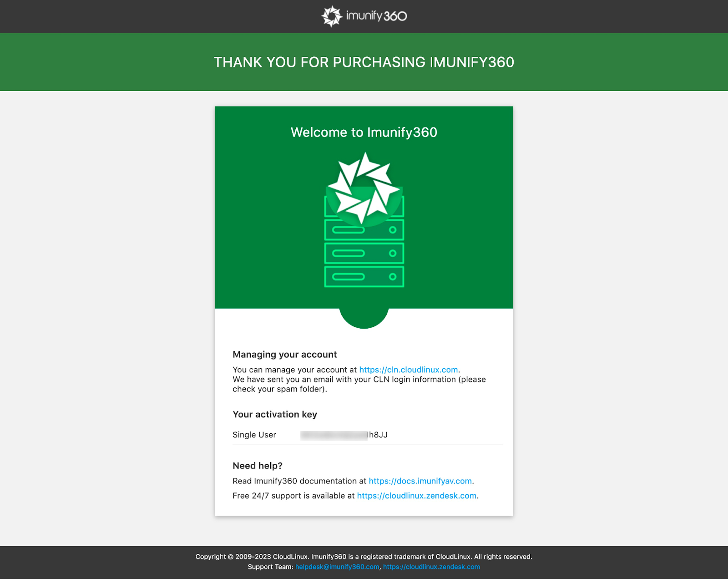Screen dimensions: 728x579
Task: Click the Imunify360 logo in the header
Action: 364,16
